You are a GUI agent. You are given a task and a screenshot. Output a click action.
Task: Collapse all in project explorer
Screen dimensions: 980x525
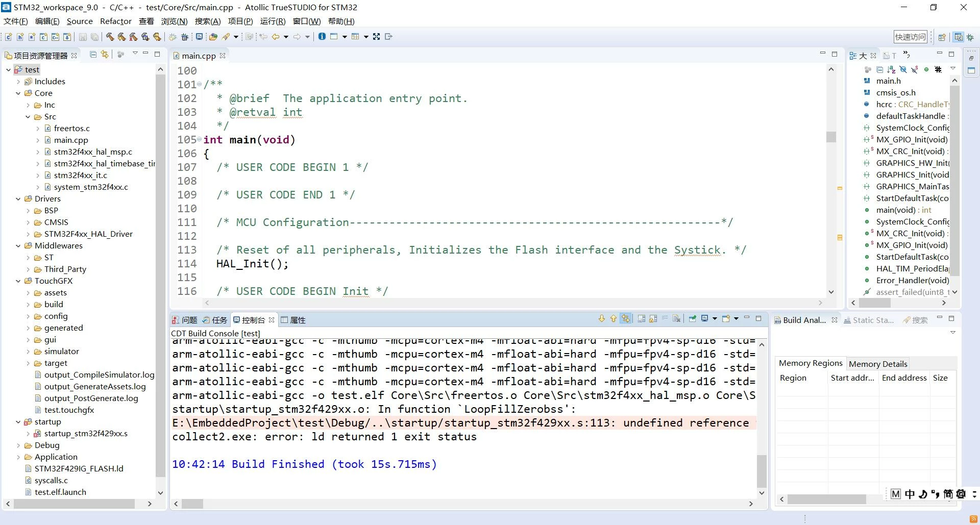93,54
